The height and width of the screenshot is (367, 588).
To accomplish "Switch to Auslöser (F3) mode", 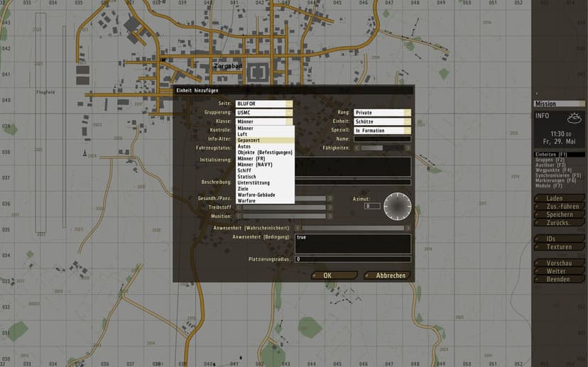I will pos(559,165).
